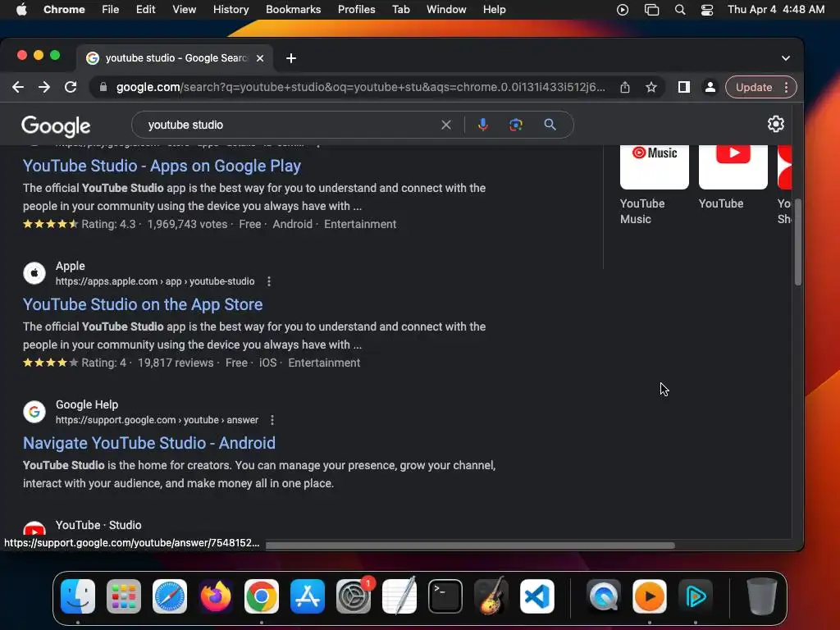Open Finder from the dock

point(78,596)
